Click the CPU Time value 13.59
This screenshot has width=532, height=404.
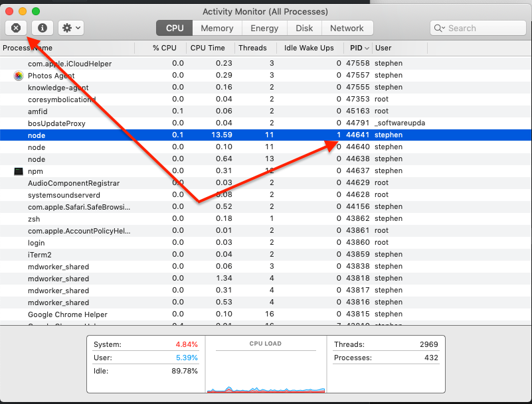tap(222, 135)
